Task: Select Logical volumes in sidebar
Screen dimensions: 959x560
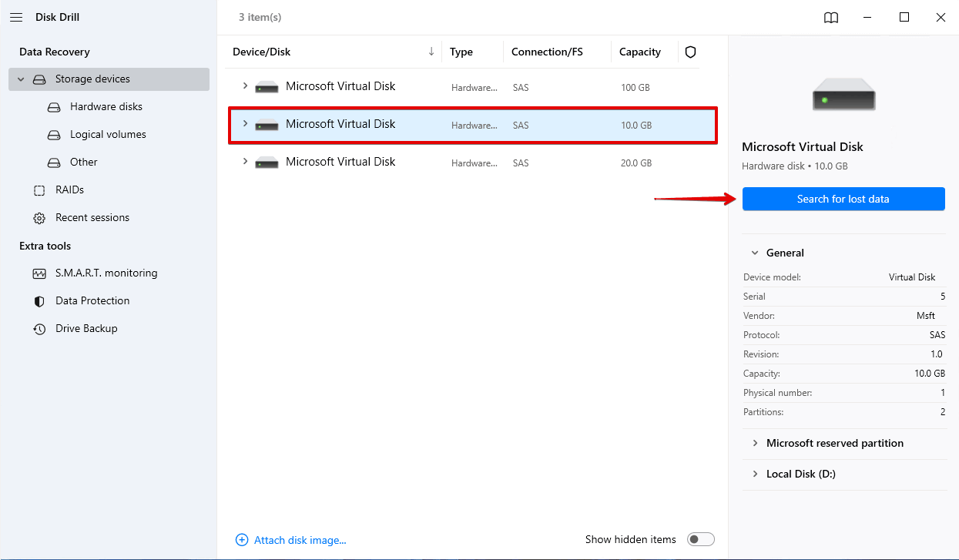Action: [x=107, y=135]
